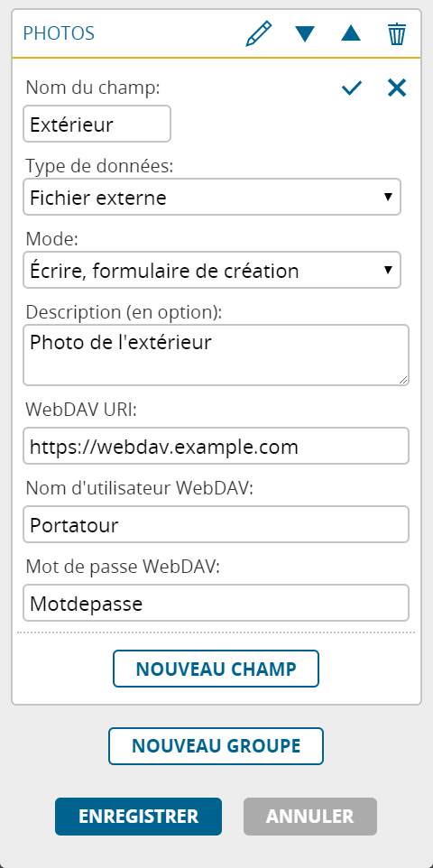Open the 'Type de données' dropdown
433x868 pixels.
[x=211, y=197]
